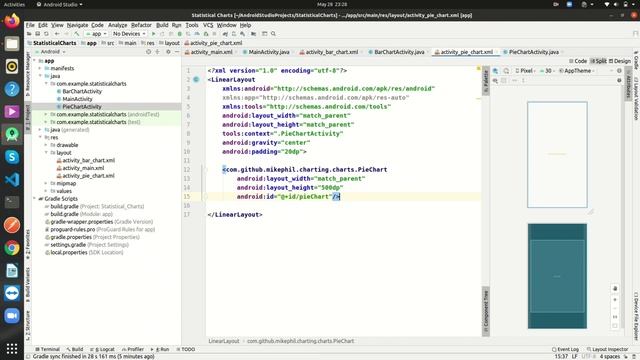Open the No Devices dropdown
This screenshot has width=640, height=360.
[129, 34]
